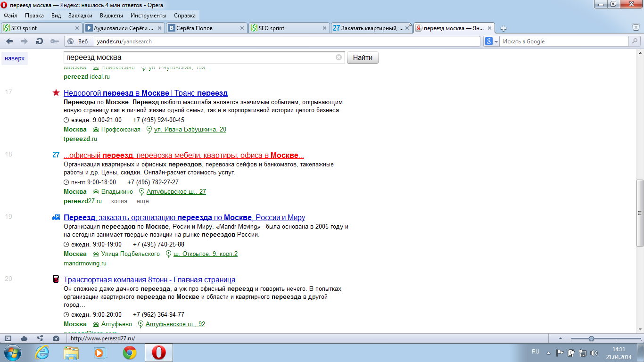The width and height of the screenshot is (644, 362).
Task: Launch Internet Explorer from the taskbar
Action: (x=43, y=352)
